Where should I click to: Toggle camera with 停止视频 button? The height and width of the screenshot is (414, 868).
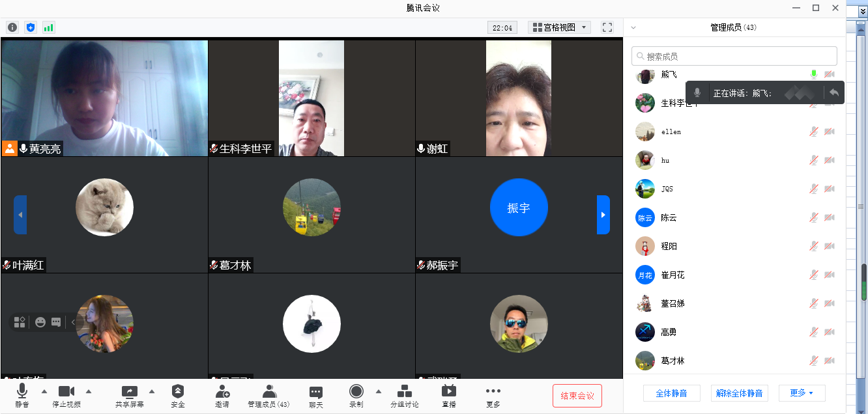click(66, 391)
